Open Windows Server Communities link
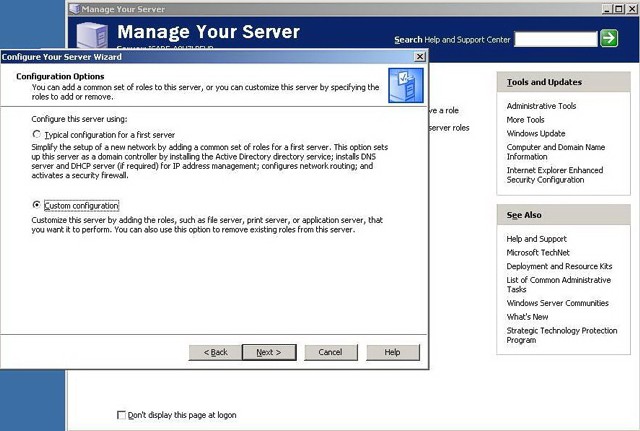The width and height of the screenshot is (640, 431). pos(558,303)
